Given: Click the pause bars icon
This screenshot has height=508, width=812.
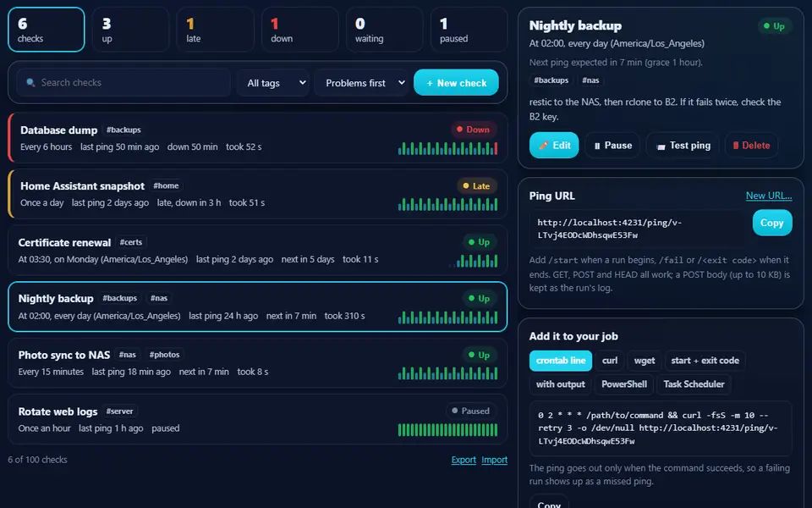Looking at the screenshot, I should [597, 146].
